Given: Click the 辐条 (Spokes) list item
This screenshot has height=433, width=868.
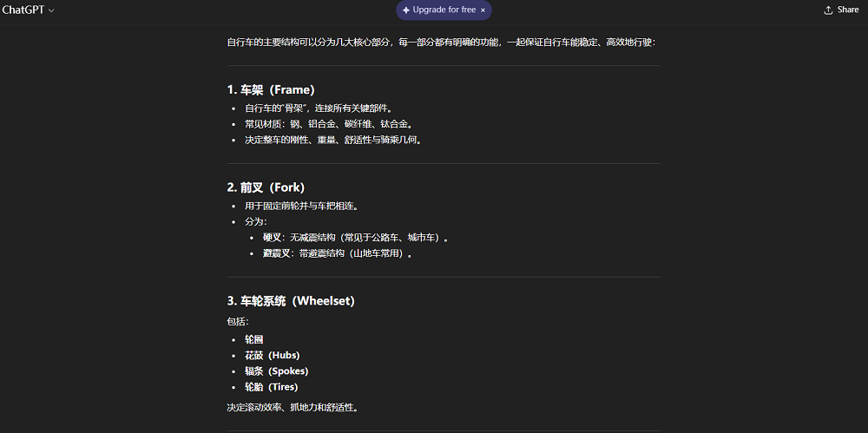Looking at the screenshot, I should coord(276,371).
